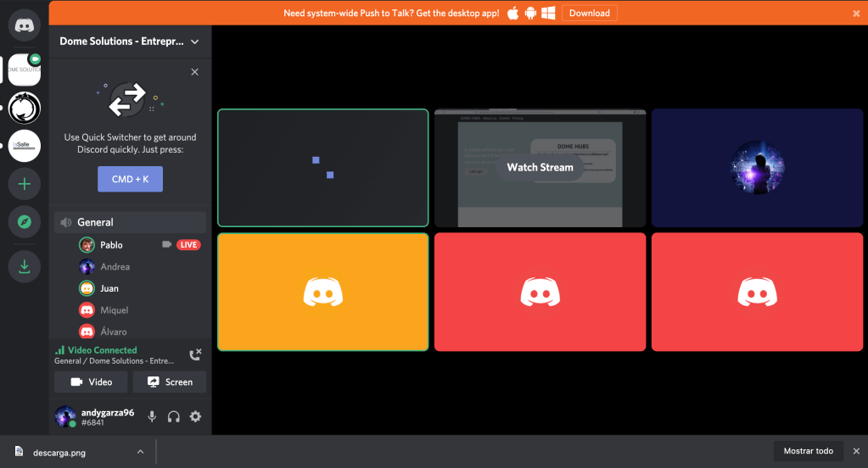Expand the descarga.png download options chevron
The height and width of the screenshot is (468, 868).
(140, 452)
